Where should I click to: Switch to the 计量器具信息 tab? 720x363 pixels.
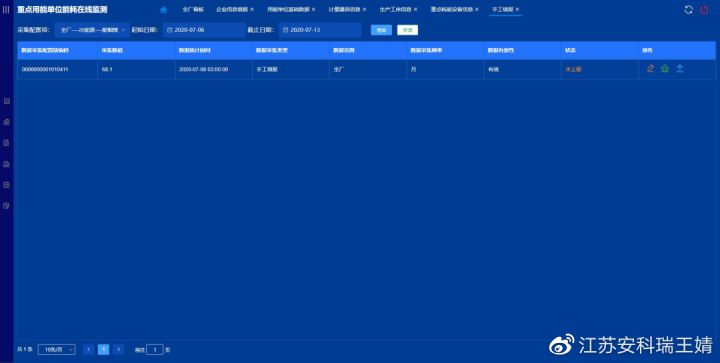pos(344,10)
